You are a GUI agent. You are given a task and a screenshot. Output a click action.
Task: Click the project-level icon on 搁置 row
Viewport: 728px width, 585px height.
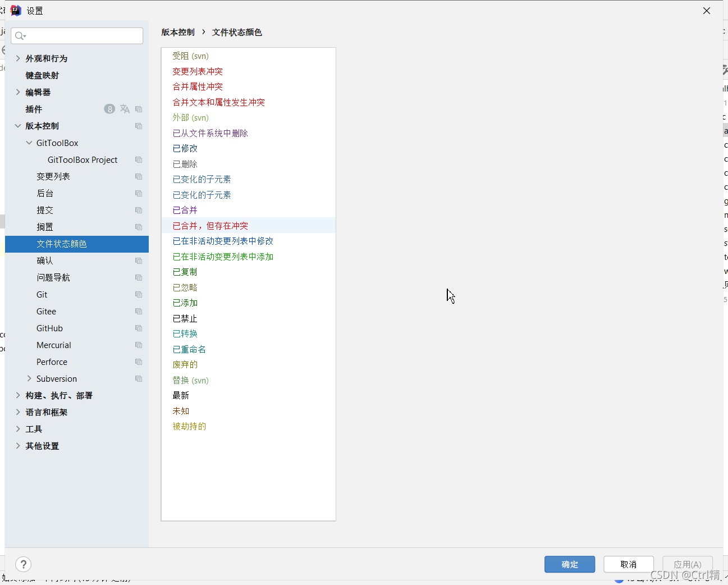click(x=139, y=227)
